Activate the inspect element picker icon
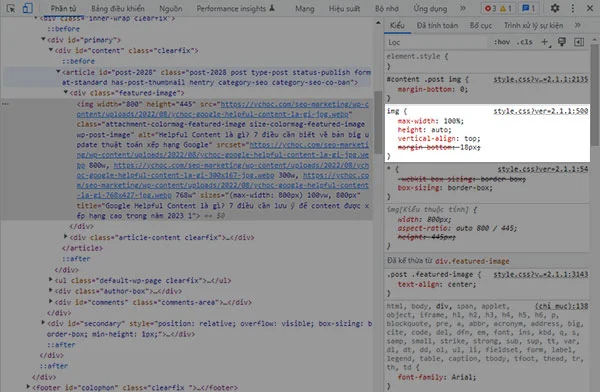Viewport: 600px width, 392px height. pyautogui.click(x=11, y=8)
